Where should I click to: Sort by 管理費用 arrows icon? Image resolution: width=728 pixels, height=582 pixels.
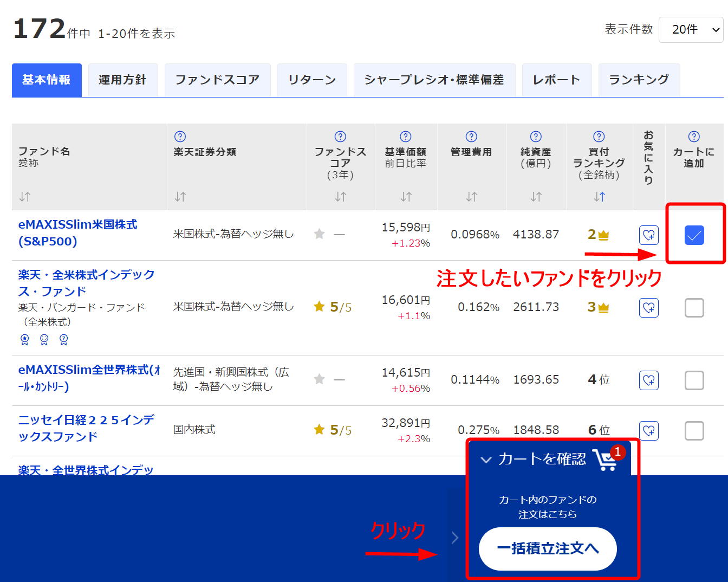click(x=471, y=197)
